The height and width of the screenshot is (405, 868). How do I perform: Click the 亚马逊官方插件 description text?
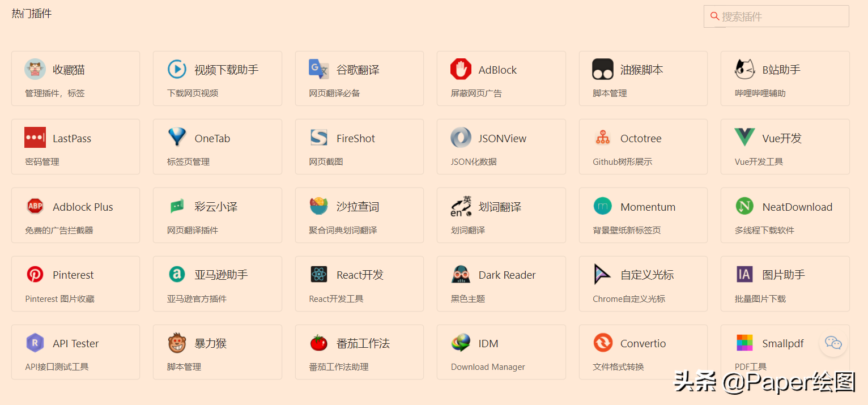[x=197, y=299]
